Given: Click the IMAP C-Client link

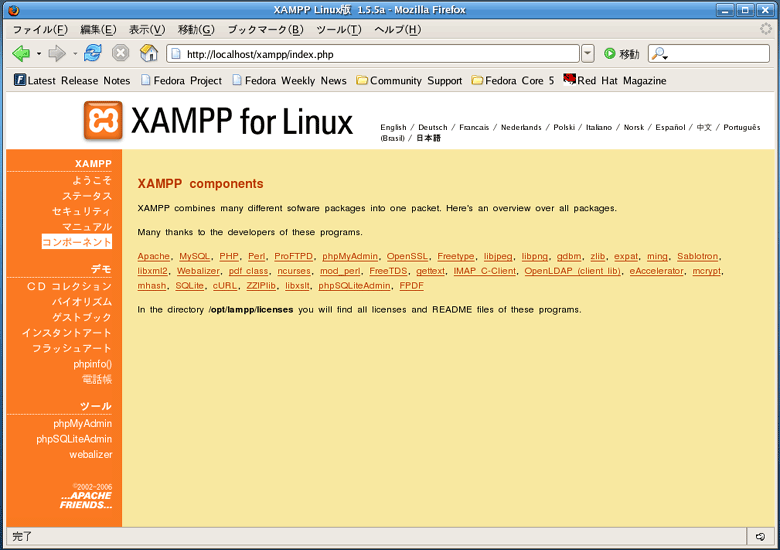Looking at the screenshot, I should tap(484, 271).
